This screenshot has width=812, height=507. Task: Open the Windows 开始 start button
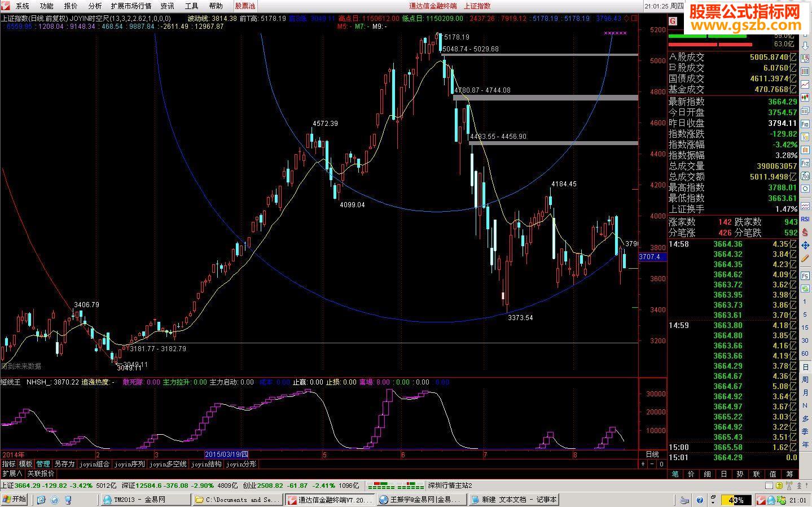pos(15,499)
